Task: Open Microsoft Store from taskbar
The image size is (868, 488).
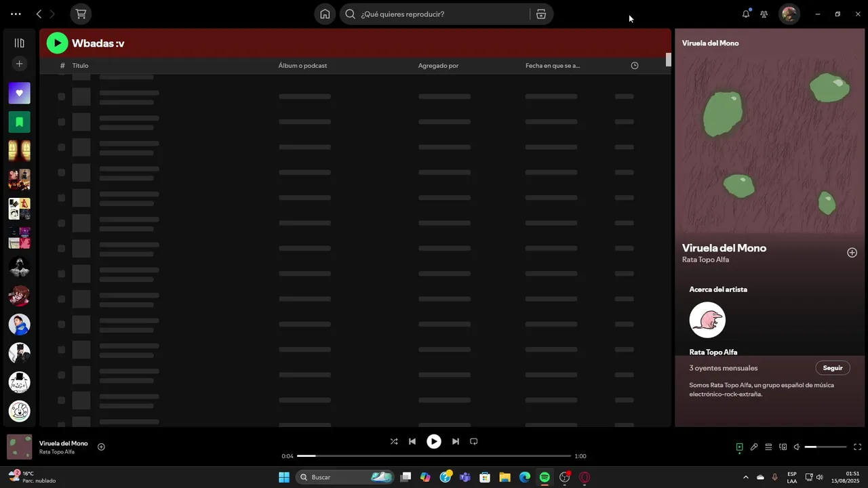Action: (485, 477)
